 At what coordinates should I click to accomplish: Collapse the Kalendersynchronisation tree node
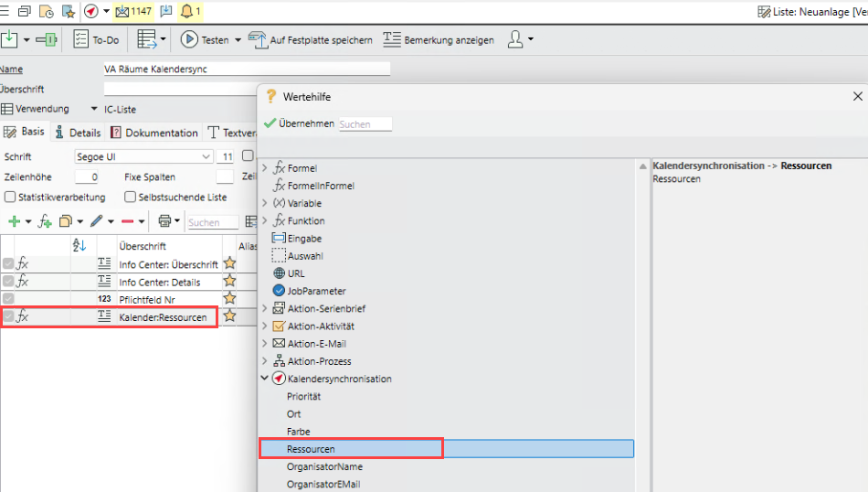265,379
